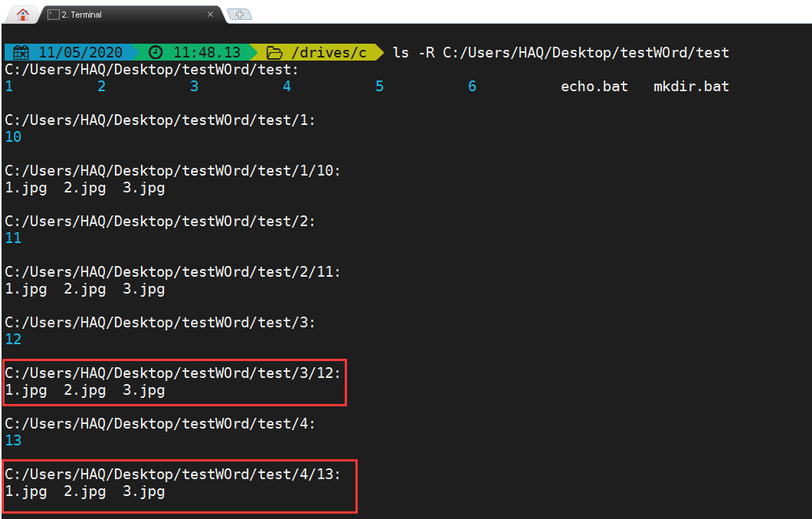Select heading line 'test/1/10:'
812x519 pixels.
[x=173, y=171]
